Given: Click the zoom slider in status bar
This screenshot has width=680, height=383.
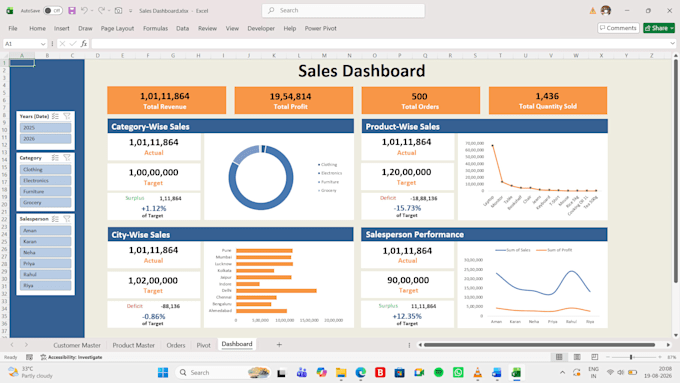Looking at the screenshot, I should point(634,357).
